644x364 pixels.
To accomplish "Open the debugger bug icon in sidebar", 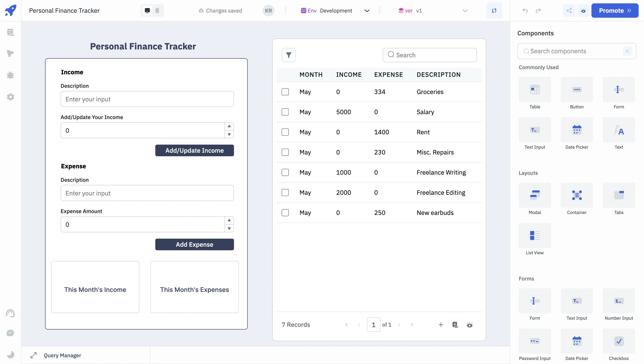I will point(10,75).
